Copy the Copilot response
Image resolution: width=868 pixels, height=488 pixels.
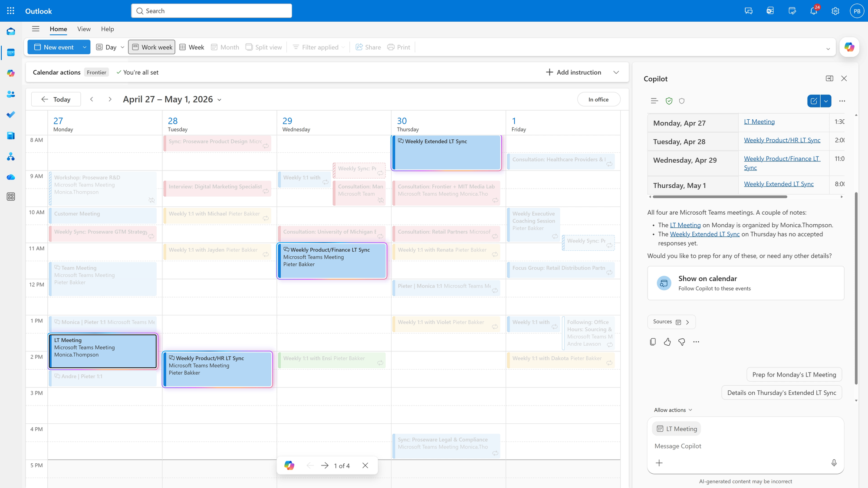pyautogui.click(x=653, y=342)
